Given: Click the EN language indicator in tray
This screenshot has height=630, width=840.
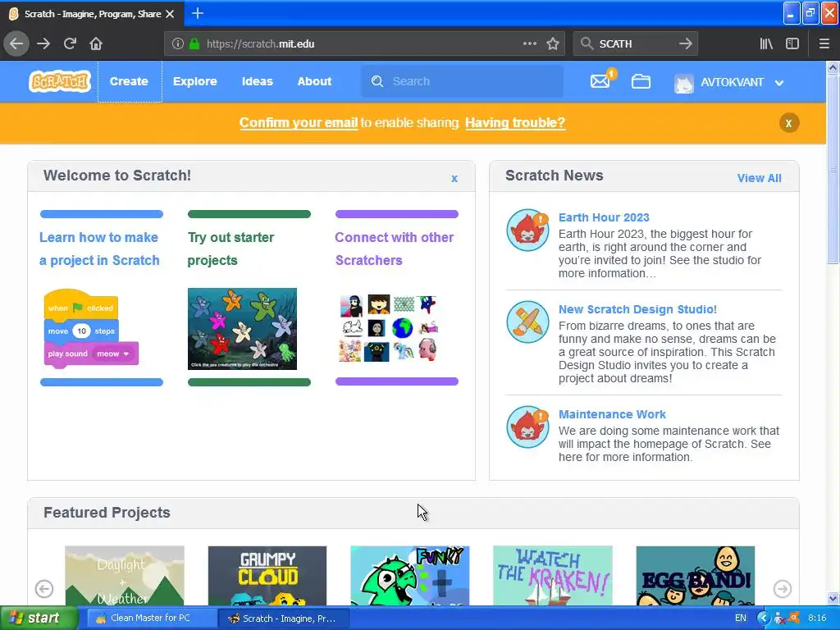Looking at the screenshot, I should click(741, 619).
